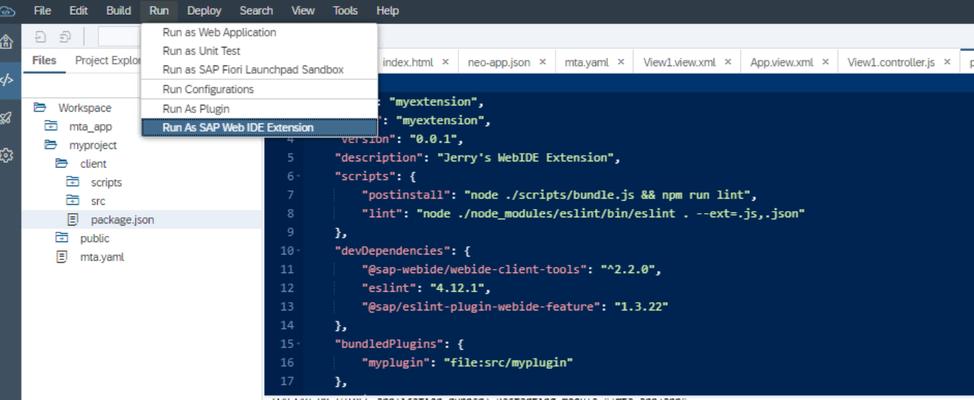Collapse code fold at line 10
The image size is (974, 400).
[299, 252]
